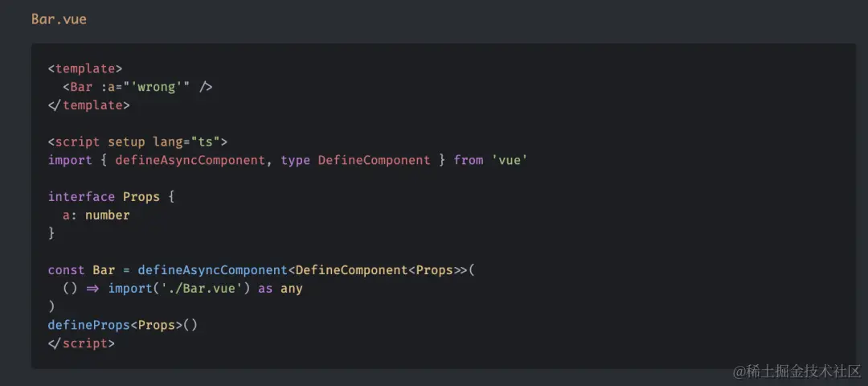Click defineAsyncComponent in the import statement
Screen dimensions: 868x386
pyautogui.click(x=190, y=160)
